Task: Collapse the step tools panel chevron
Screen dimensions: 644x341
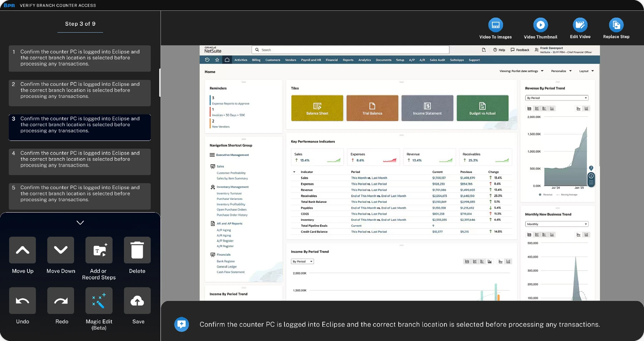Action: pyautogui.click(x=80, y=222)
